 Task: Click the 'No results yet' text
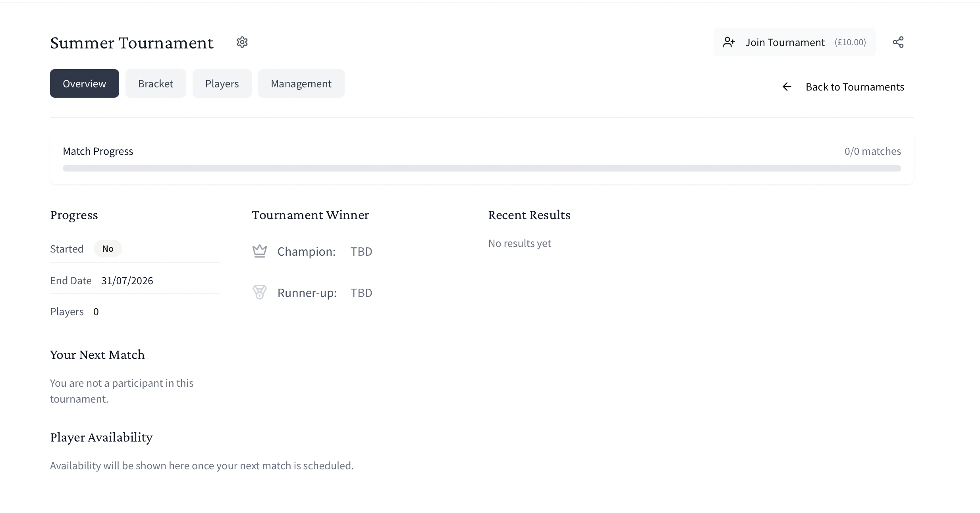coord(520,243)
